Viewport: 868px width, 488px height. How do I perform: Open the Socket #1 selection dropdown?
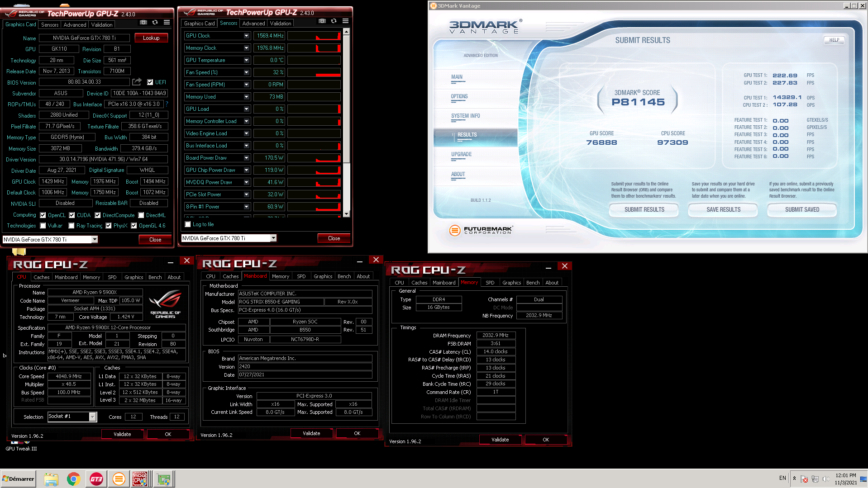tap(92, 417)
